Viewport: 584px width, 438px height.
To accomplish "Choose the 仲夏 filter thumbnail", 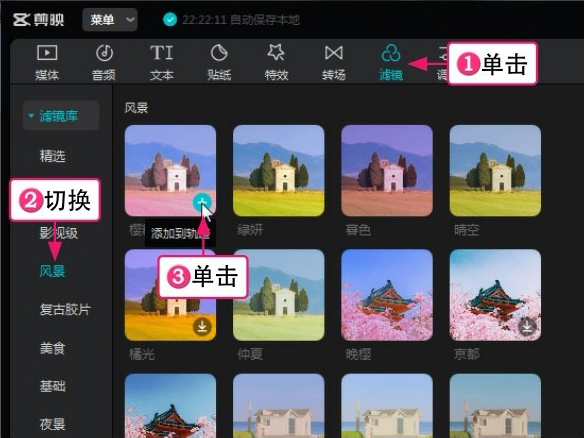I will (279, 295).
